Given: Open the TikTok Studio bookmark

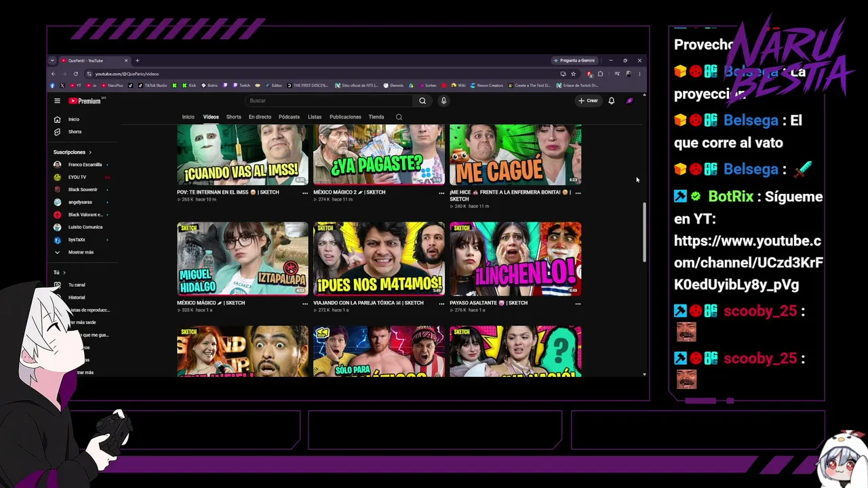Looking at the screenshot, I should [153, 85].
